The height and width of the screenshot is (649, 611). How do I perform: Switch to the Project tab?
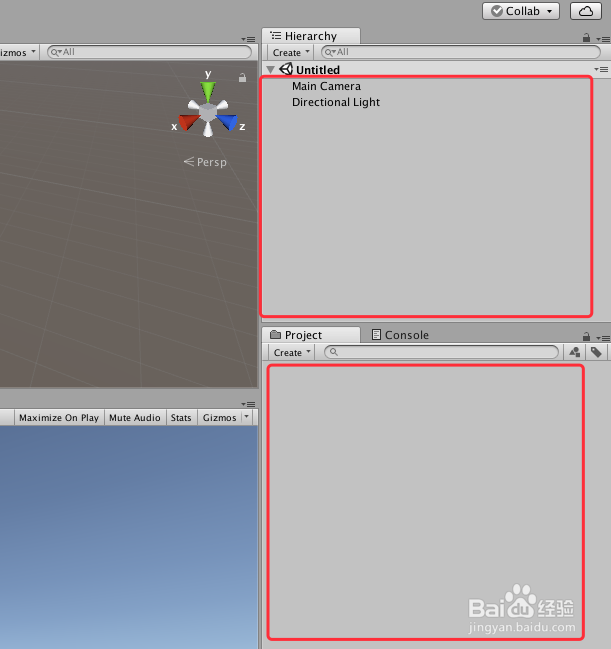point(311,335)
